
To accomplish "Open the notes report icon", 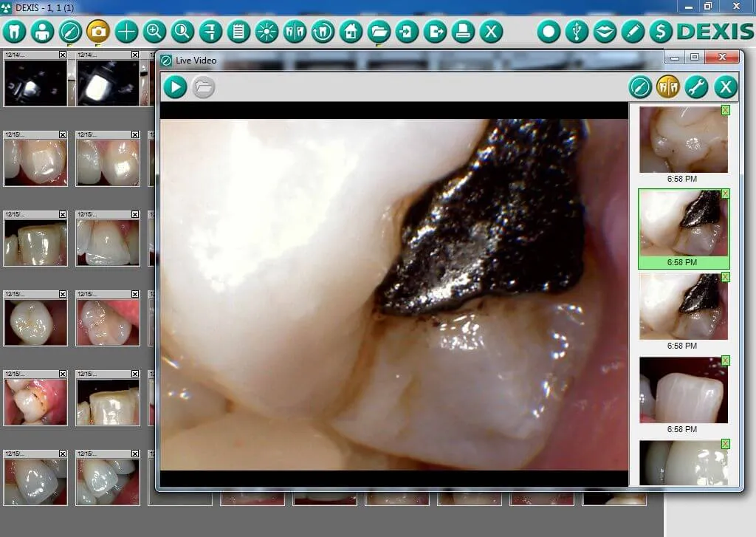I will point(238,33).
